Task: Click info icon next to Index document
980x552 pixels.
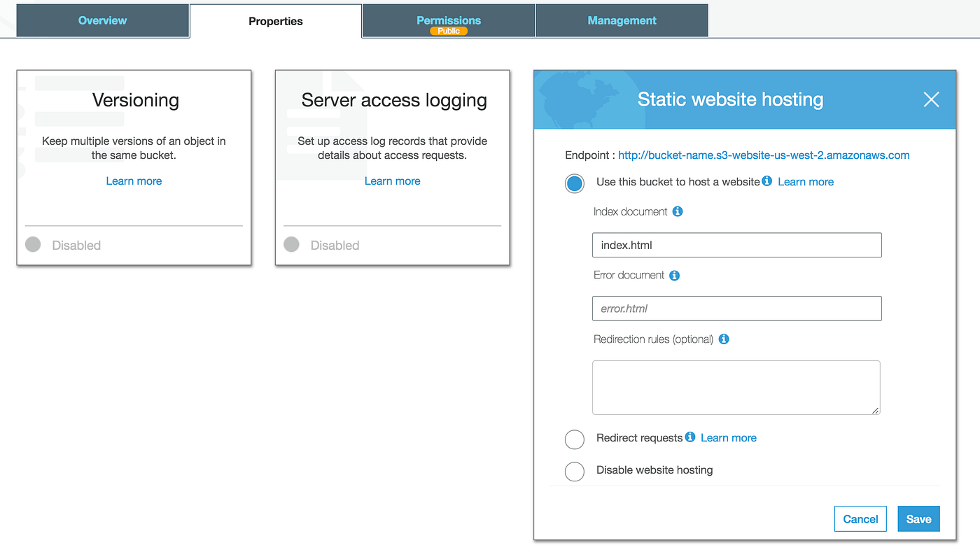Action: [x=678, y=211]
